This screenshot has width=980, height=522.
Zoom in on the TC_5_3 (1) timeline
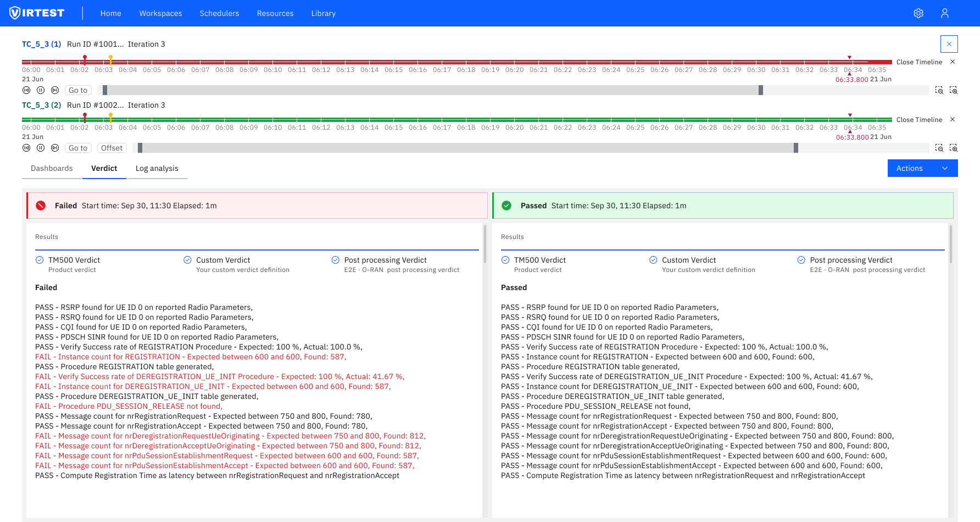pyautogui.click(x=954, y=90)
